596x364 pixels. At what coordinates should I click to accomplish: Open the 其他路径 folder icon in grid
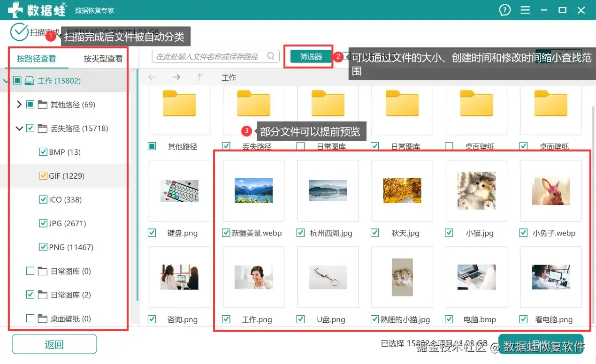[179, 103]
